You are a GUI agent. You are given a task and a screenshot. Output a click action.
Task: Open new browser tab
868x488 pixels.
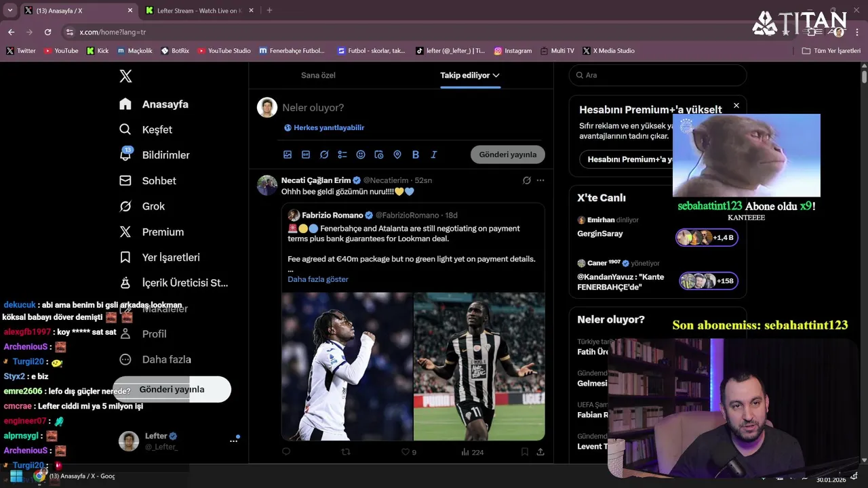click(x=269, y=10)
